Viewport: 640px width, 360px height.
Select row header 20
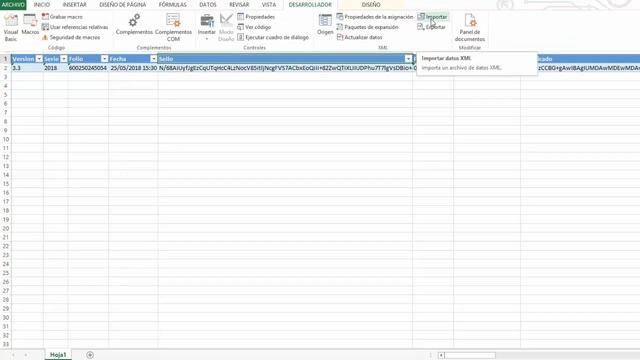click(x=6, y=228)
